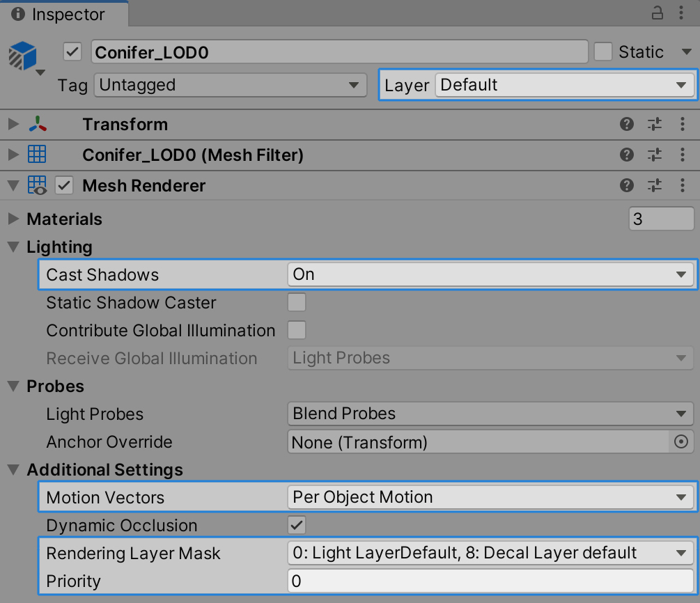
Task: Open Mesh Filter presets icon
Action: [x=655, y=155]
